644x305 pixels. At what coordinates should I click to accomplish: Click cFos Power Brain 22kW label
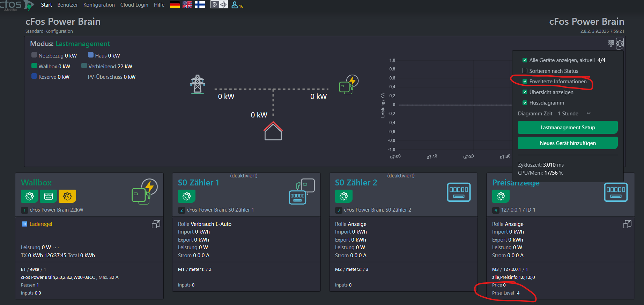pos(57,210)
